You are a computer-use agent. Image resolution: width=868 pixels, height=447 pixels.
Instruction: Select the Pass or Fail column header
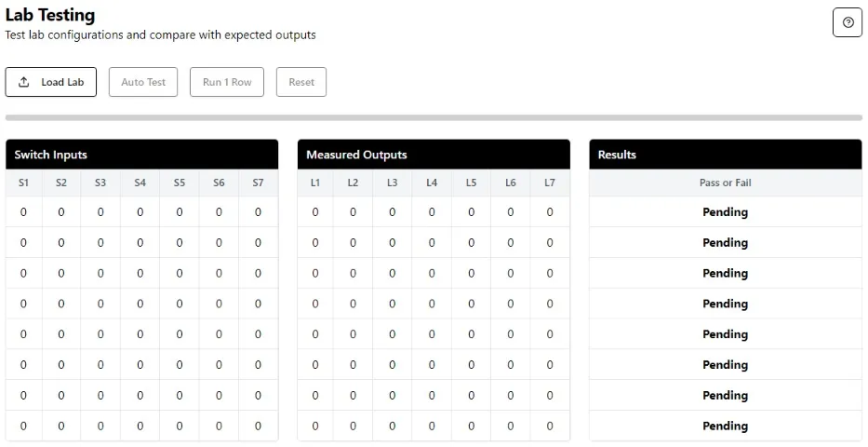(x=725, y=183)
